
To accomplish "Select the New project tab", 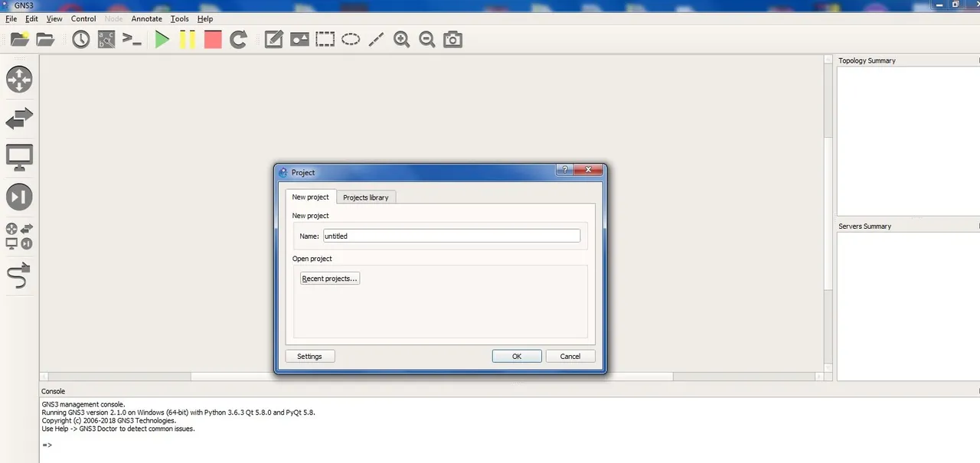I will [311, 197].
